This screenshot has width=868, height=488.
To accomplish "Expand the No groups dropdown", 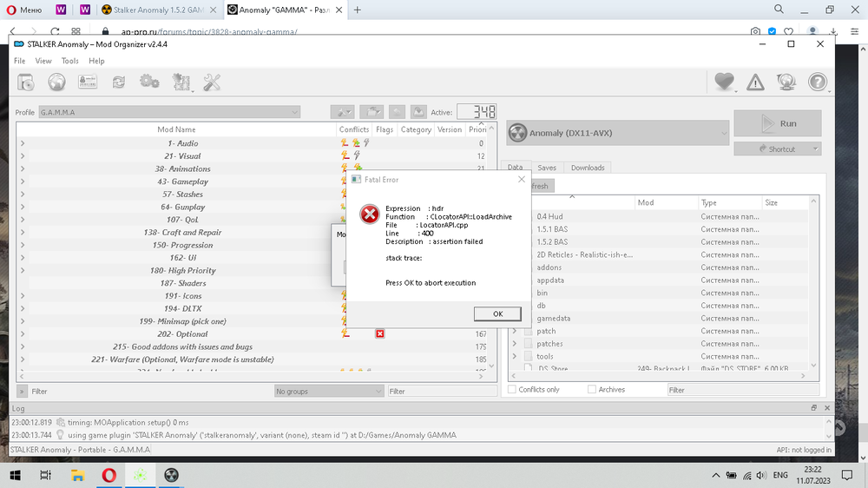I will tap(328, 392).
